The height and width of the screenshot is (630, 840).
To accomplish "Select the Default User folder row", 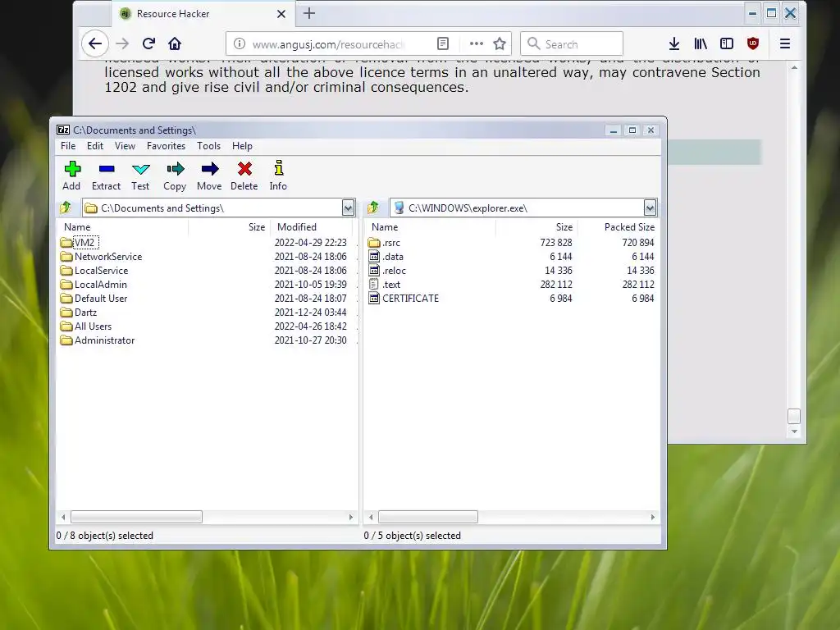I will tap(208, 299).
